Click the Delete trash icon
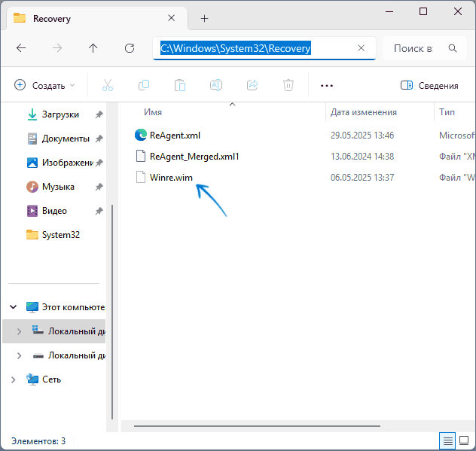476x451 pixels. (288, 85)
